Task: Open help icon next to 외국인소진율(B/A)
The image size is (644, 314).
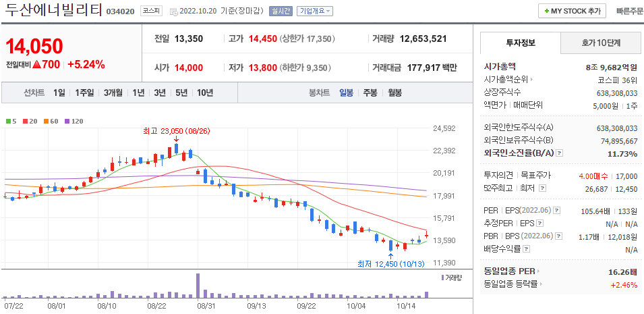Action: 560,153
